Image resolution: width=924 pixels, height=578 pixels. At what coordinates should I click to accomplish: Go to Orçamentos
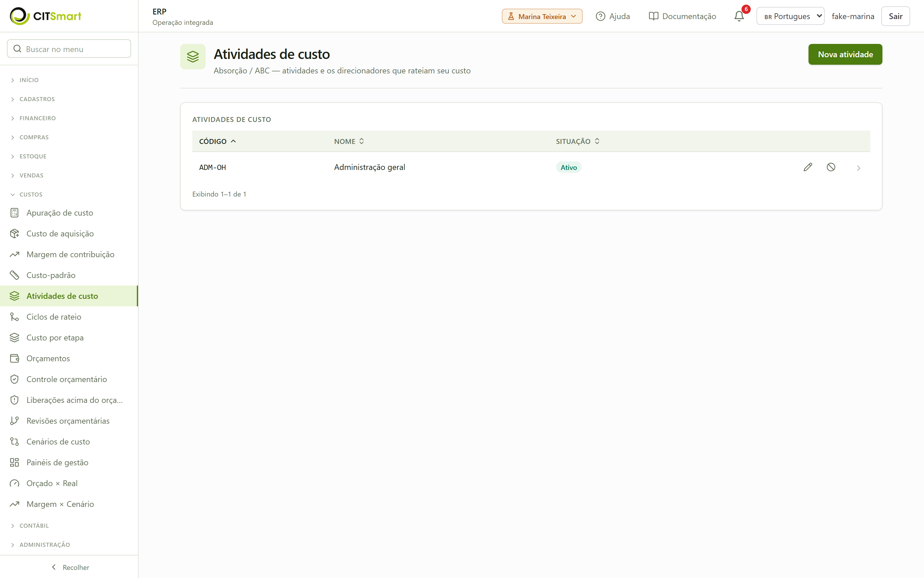pos(69,359)
